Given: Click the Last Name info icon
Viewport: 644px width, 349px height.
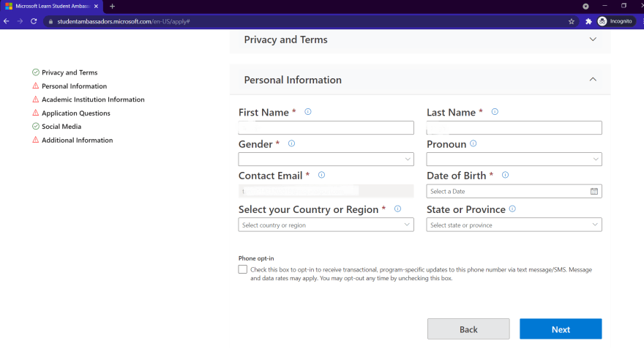Looking at the screenshot, I should point(495,112).
